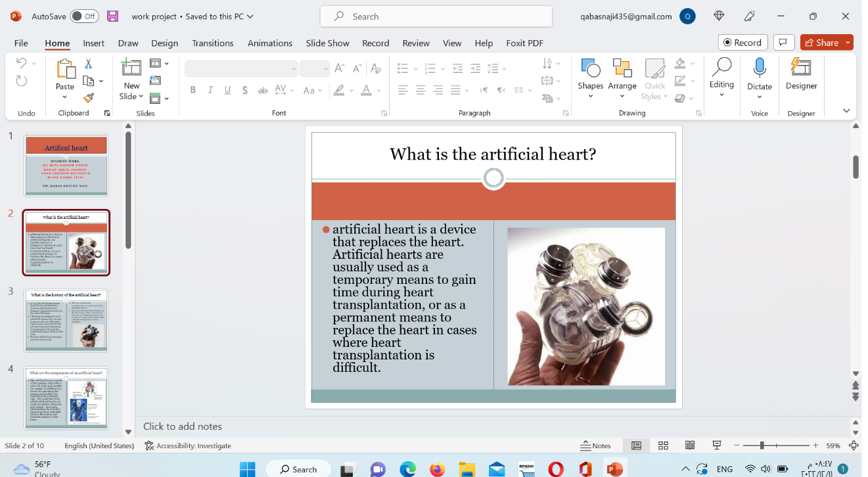Collapse the ribbon with chevron
This screenshot has width=868, height=477.
click(x=846, y=111)
